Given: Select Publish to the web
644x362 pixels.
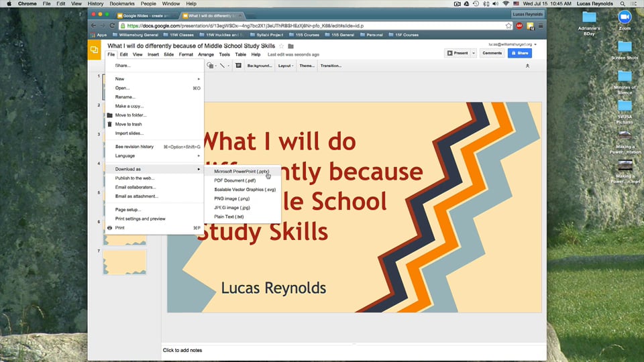Looking at the screenshot, I should [x=154, y=178].
